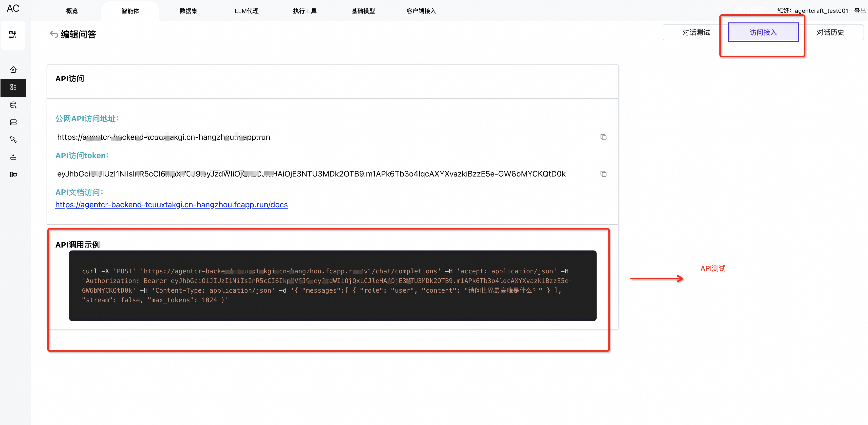Select the LLM代理 tab
The height and width of the screenshot is (425, 868).
pos(246,11)
